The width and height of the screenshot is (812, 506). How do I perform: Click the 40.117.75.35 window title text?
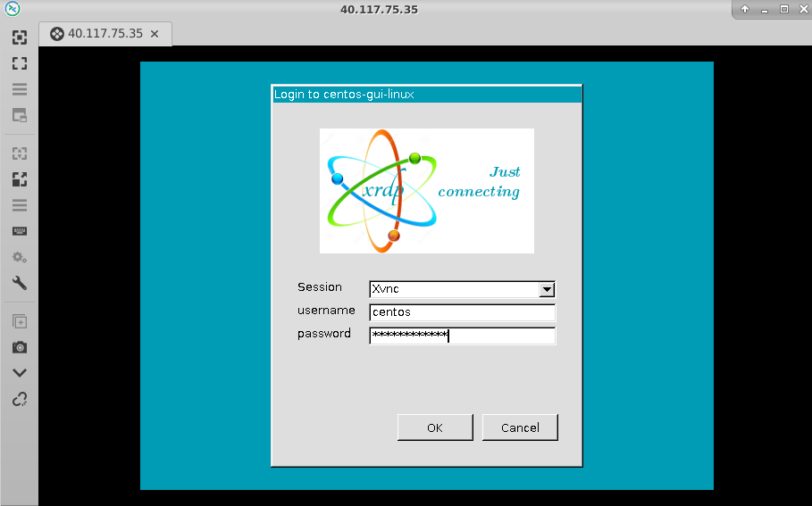click(x=379, y=9)
